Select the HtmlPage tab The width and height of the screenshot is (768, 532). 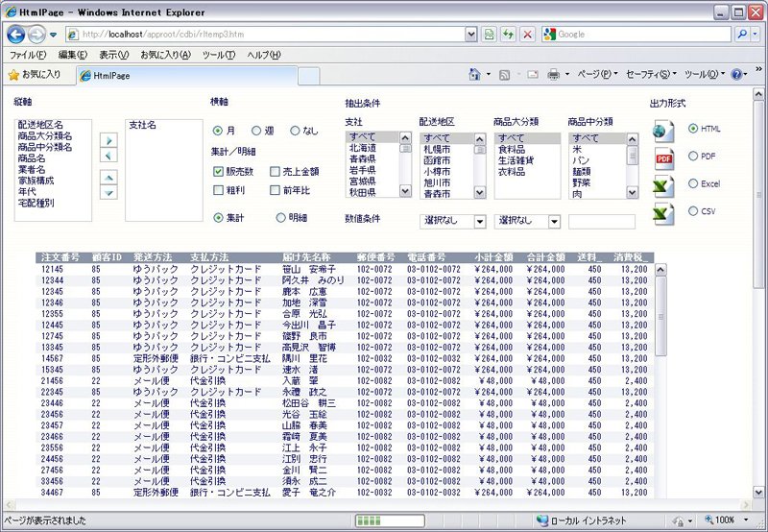tap(187, 76)
